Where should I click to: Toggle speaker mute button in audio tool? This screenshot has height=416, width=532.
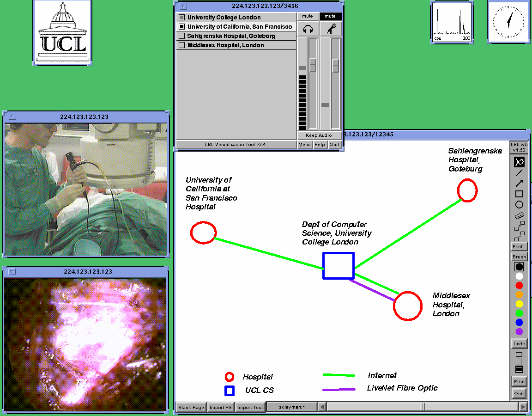click(x=308, y=16)
